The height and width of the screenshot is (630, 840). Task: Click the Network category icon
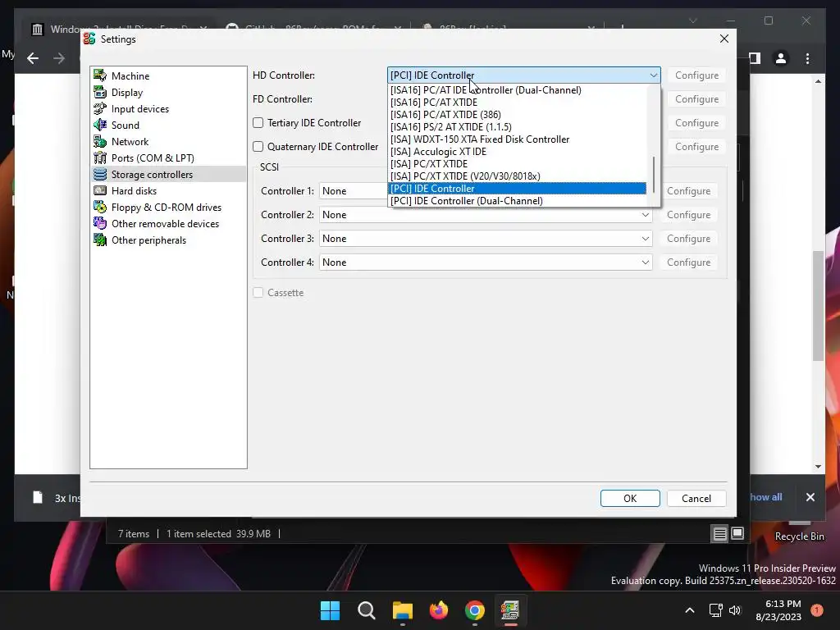pos(100,141)
